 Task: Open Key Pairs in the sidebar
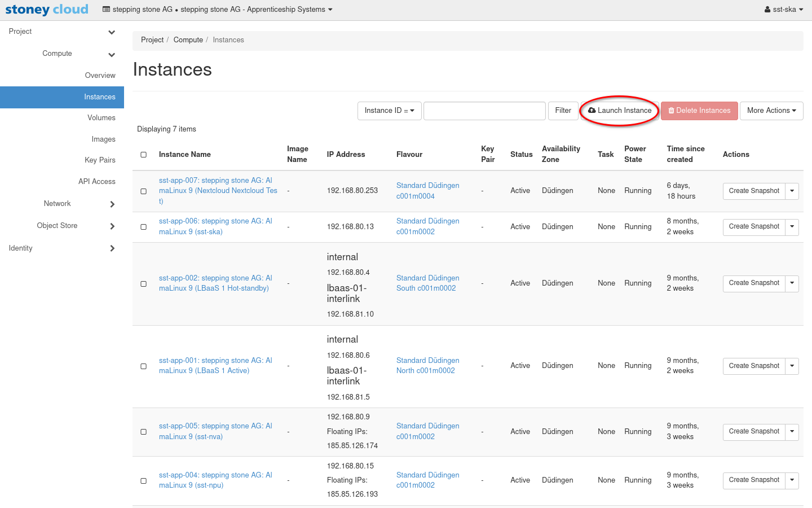pyautogui.click(x=100, y=160)
